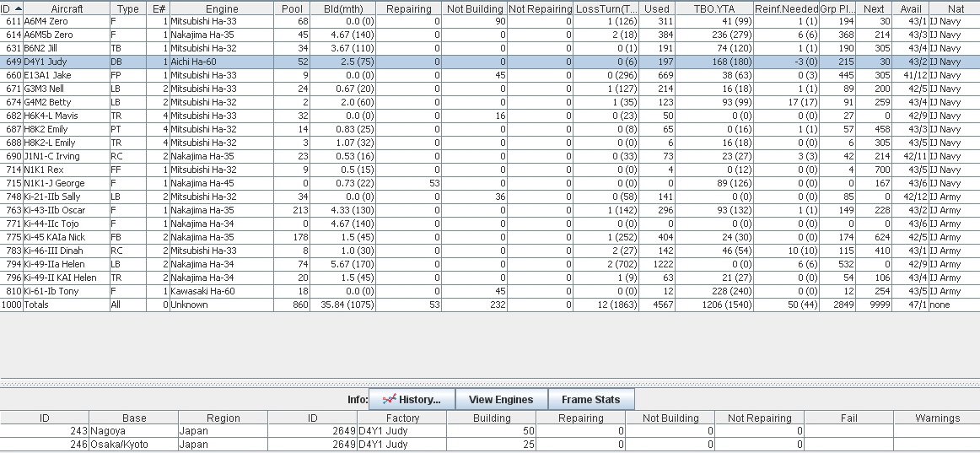This screenshot has width=980, height=453.
Task: Click the Building value 25 for Osaka/Kyoto
Action: pos(492,445)
